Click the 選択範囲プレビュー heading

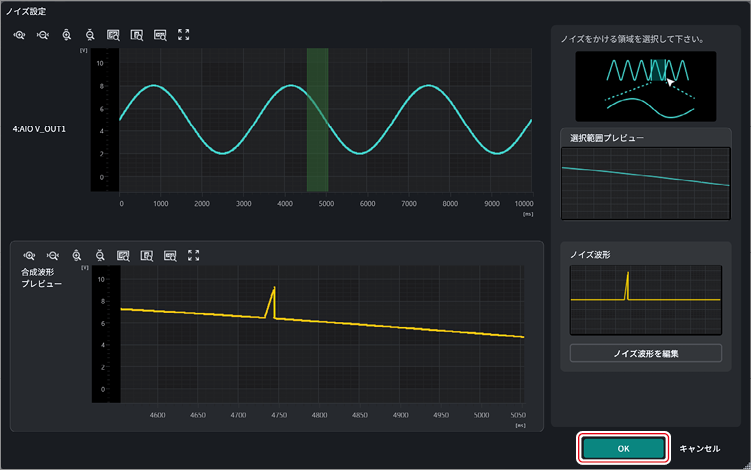pos(606,138)
